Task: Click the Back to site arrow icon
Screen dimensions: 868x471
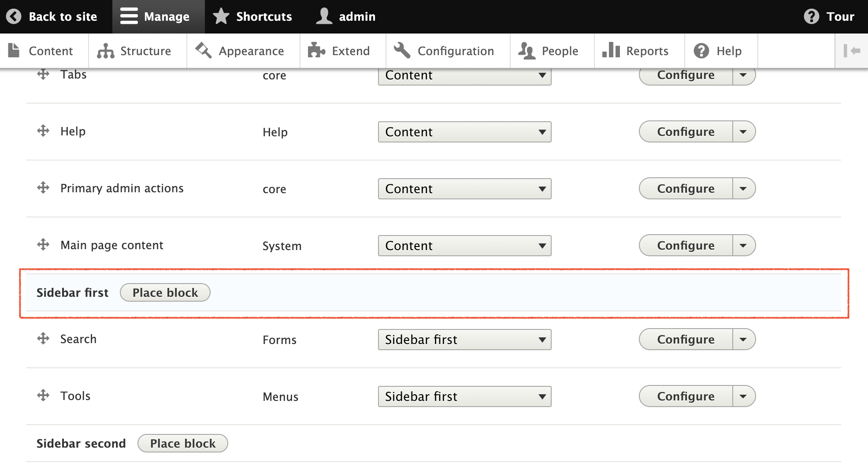Action: pos(14,17)
